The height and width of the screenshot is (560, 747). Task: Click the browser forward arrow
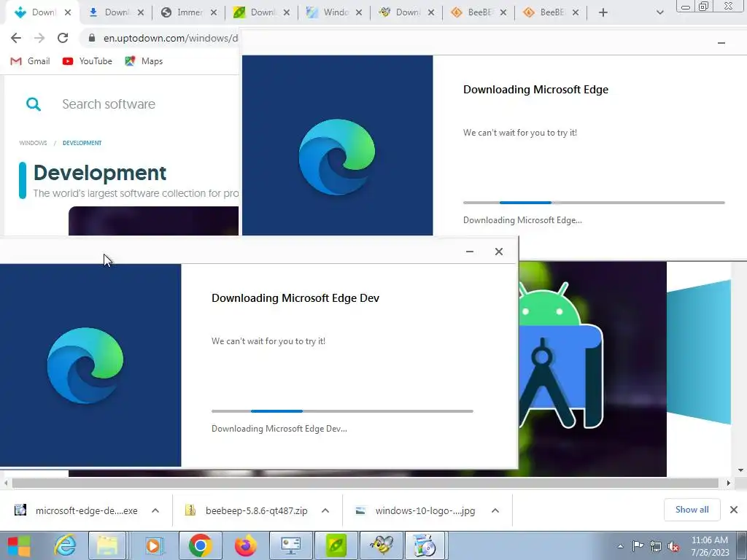(x=39, y=38)
